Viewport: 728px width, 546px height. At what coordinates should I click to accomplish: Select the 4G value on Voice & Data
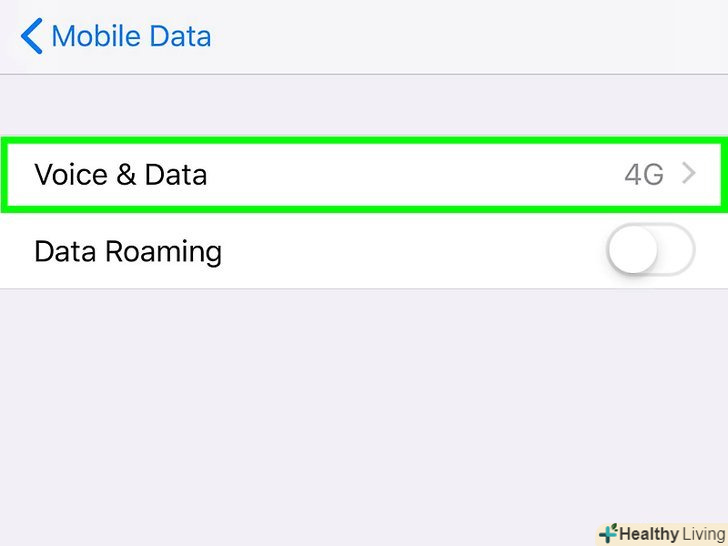pyautogui.click(x=644, y=175)
